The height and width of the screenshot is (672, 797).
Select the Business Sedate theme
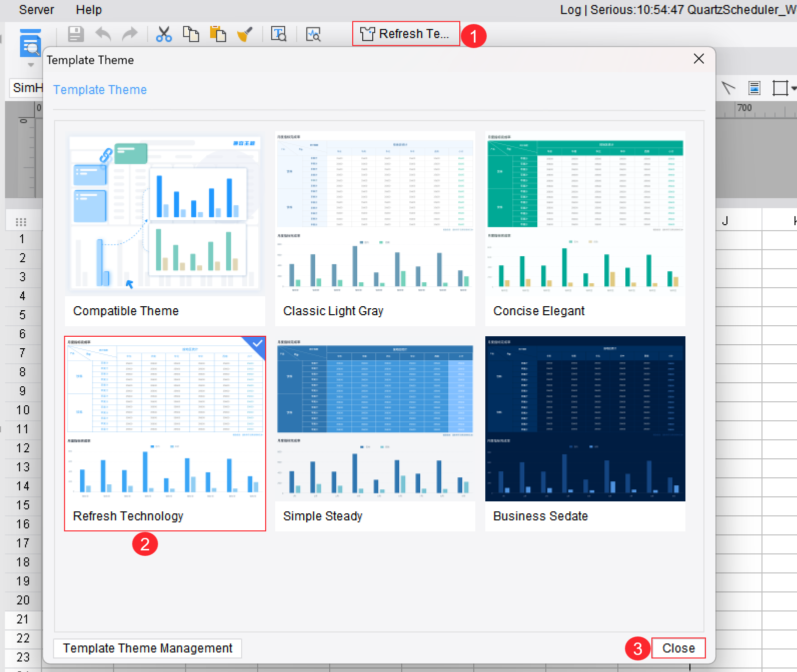585,434
